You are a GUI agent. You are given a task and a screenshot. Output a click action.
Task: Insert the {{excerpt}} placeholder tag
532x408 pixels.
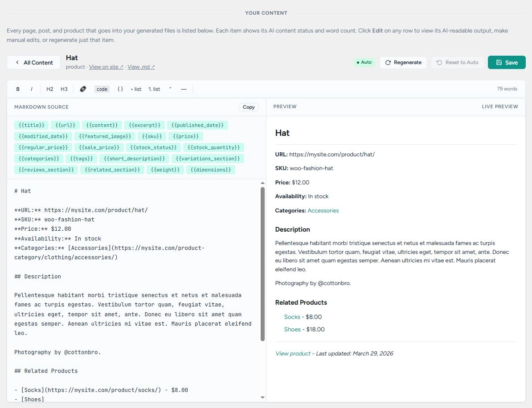144,125
